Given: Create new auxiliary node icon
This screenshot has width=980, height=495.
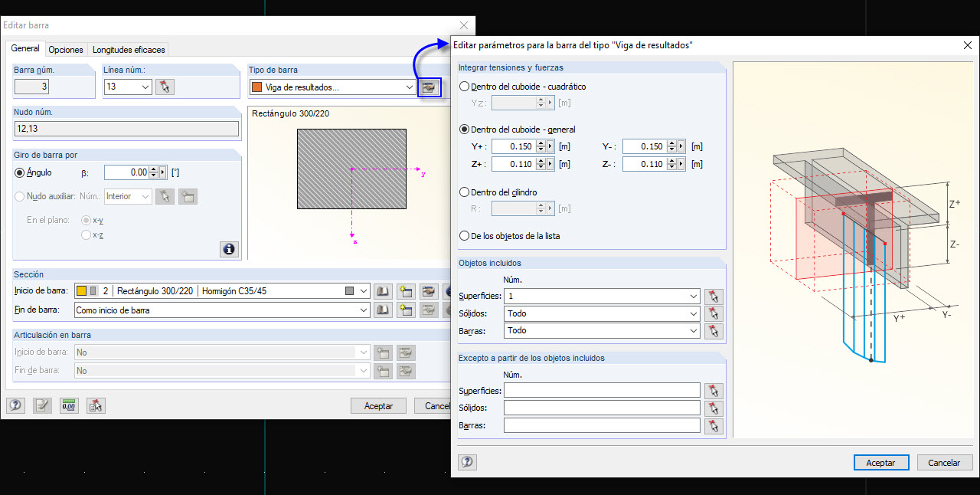Looking at the screenshot, I should [x=188, y=197].
